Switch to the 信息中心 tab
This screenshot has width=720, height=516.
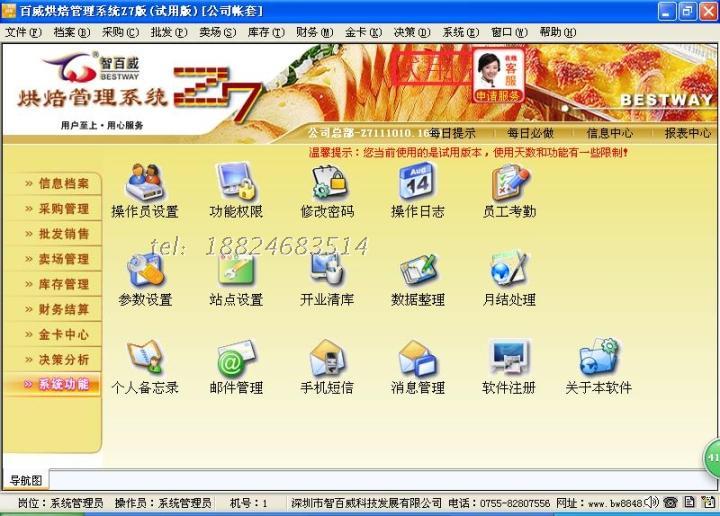pyautogui.click(x=610, y=134)
